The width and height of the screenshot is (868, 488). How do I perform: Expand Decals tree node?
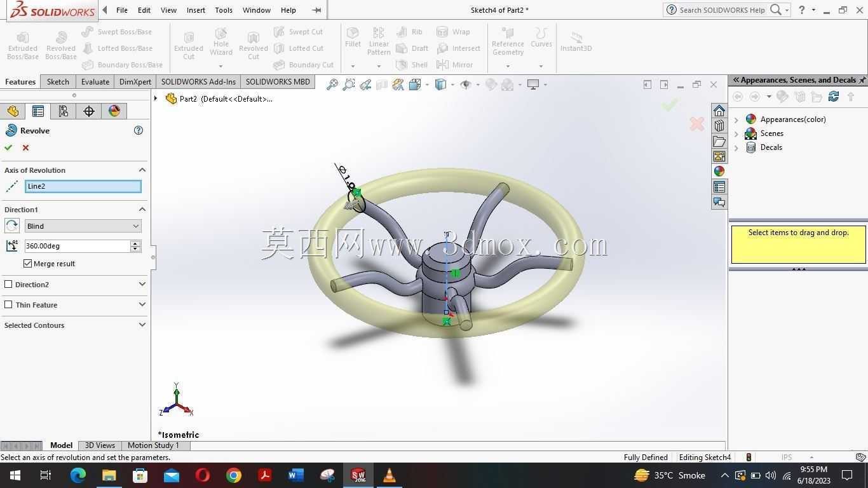pyautogui.click(x=736, y=147)
